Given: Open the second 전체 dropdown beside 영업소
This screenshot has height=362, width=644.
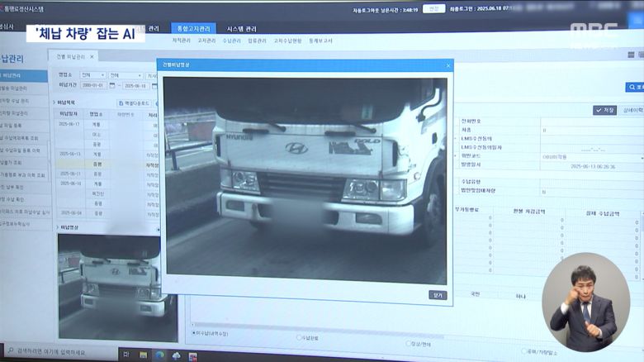Looking at the screenshot, I should click(125, 75).
